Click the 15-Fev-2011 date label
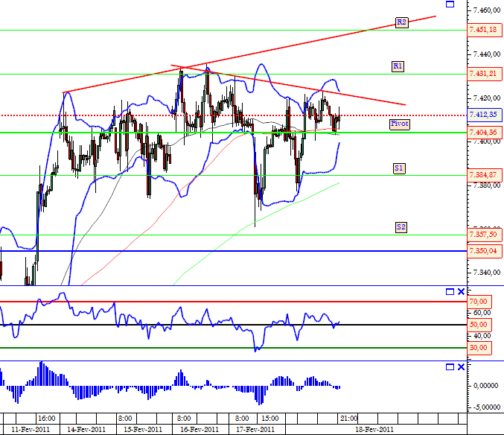The image size is (504, 435). [143, 430]
